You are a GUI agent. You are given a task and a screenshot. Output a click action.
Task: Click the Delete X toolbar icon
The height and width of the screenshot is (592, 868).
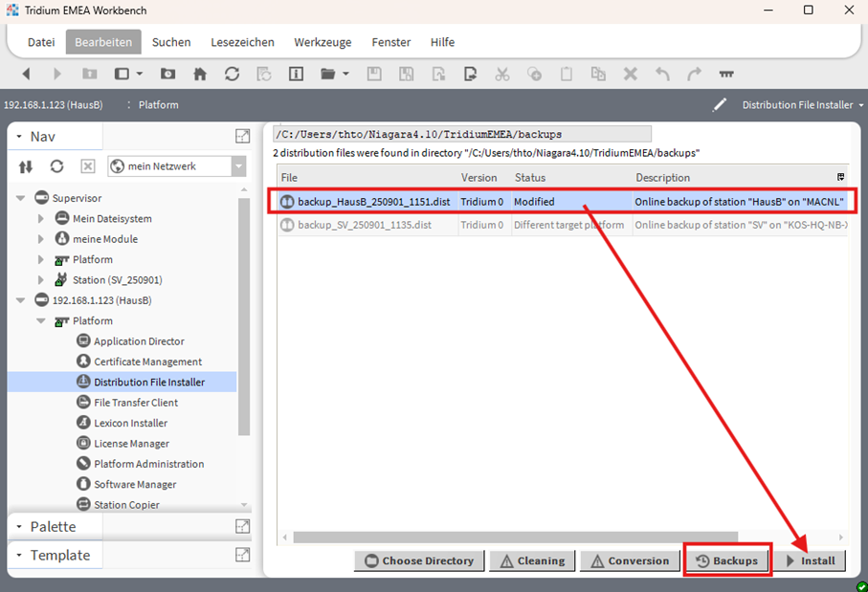[x=631, y=75]
